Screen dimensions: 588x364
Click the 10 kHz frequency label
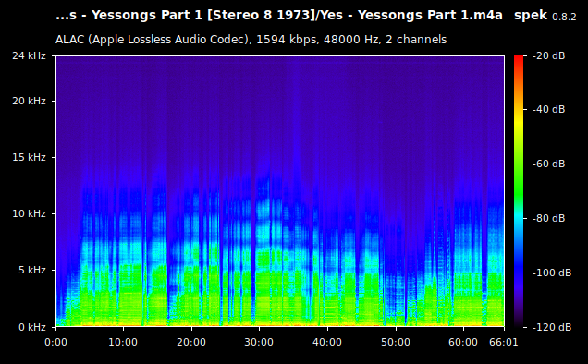tap(29, 213)
